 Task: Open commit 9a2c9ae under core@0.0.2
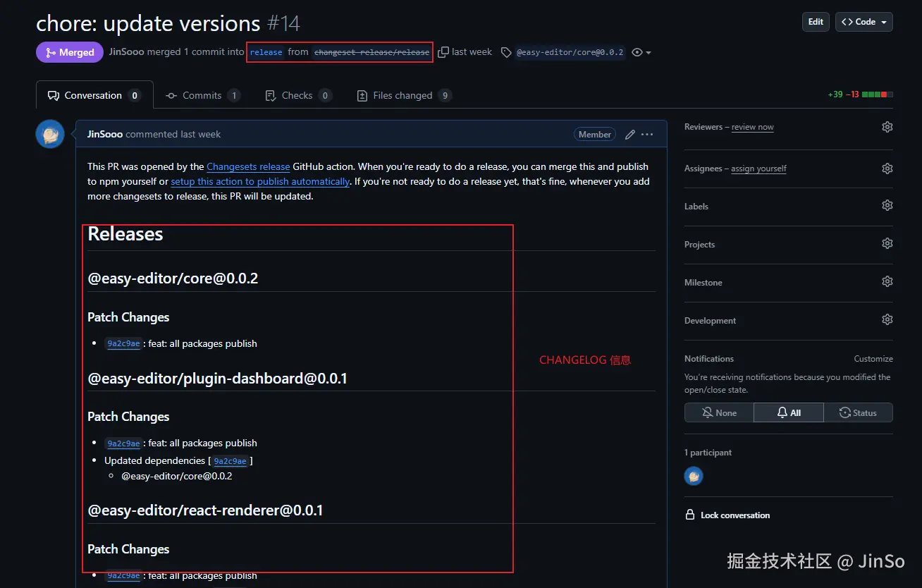point(123,344)
